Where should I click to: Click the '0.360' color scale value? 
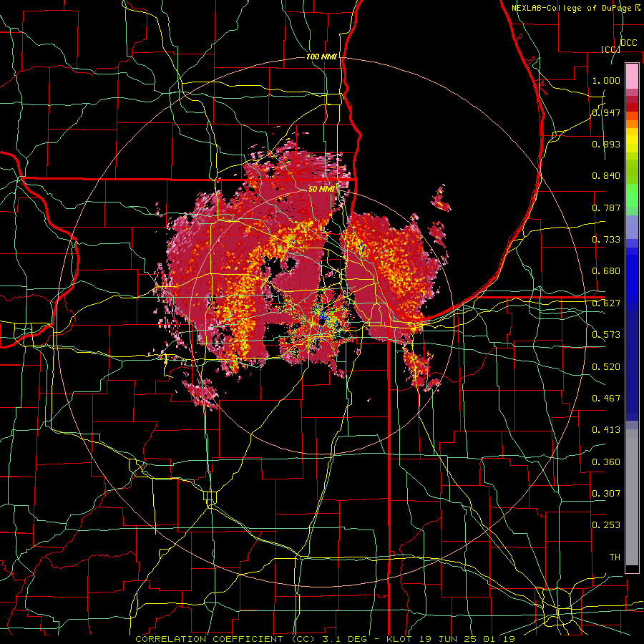click(606, 462)
